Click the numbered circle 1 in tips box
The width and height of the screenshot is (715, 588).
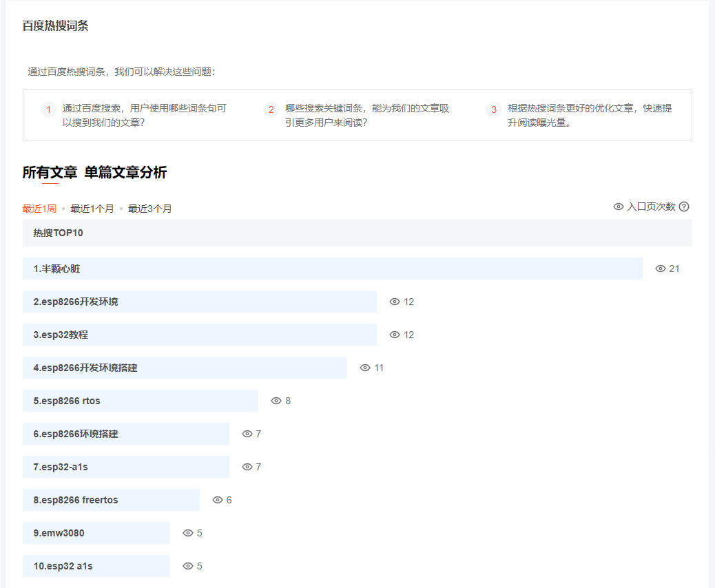coord(48,109)
